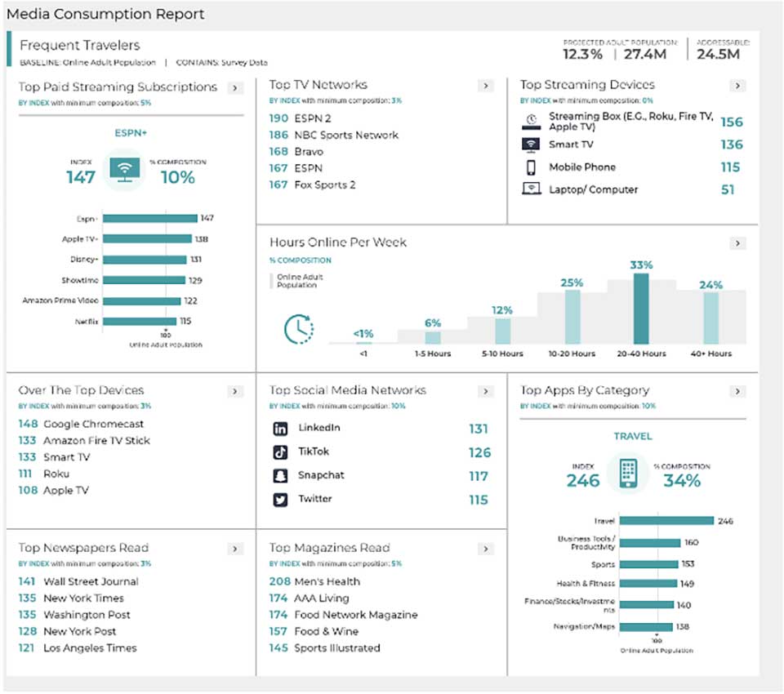Viewport: 784px width, 694px height.
Task: Click the Navigation/Maps bar showing 138
Action: coord(646,627)
